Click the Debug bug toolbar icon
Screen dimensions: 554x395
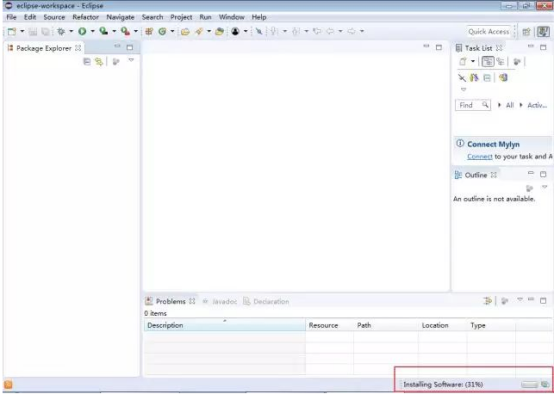pos(61,31)
